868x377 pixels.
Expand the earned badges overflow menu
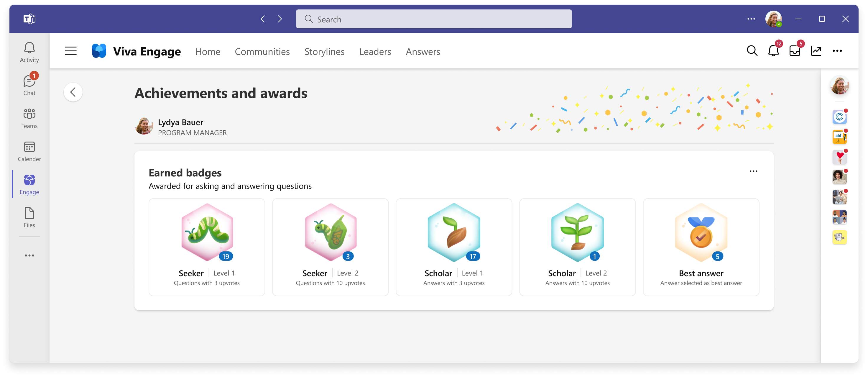pyautogui.click(x=753, y=172)
